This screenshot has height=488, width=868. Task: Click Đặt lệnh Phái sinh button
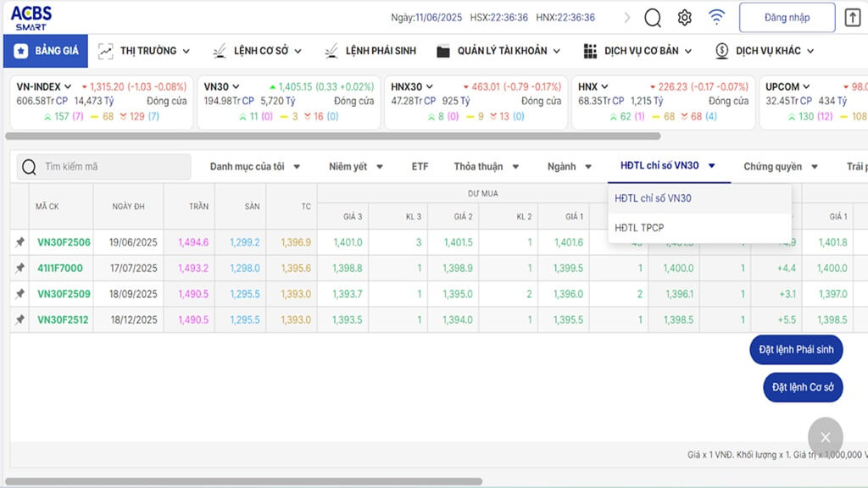click(x=796, y=350)
